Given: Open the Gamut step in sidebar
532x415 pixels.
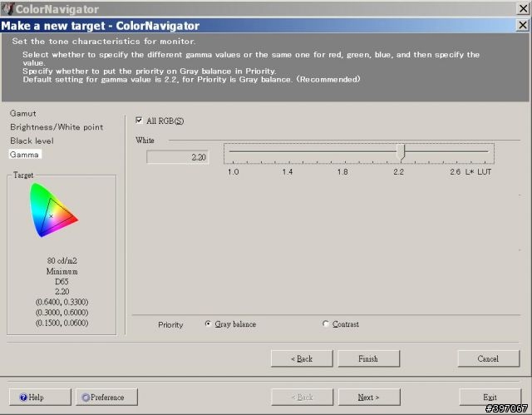Looking at the screenshot, I should [x=23, y=113].
